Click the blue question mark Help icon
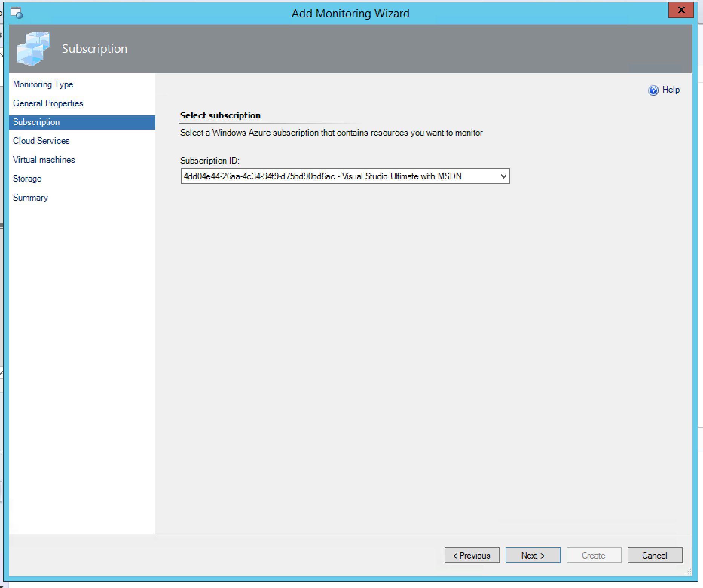703x588 pixels. coord(653,90)
